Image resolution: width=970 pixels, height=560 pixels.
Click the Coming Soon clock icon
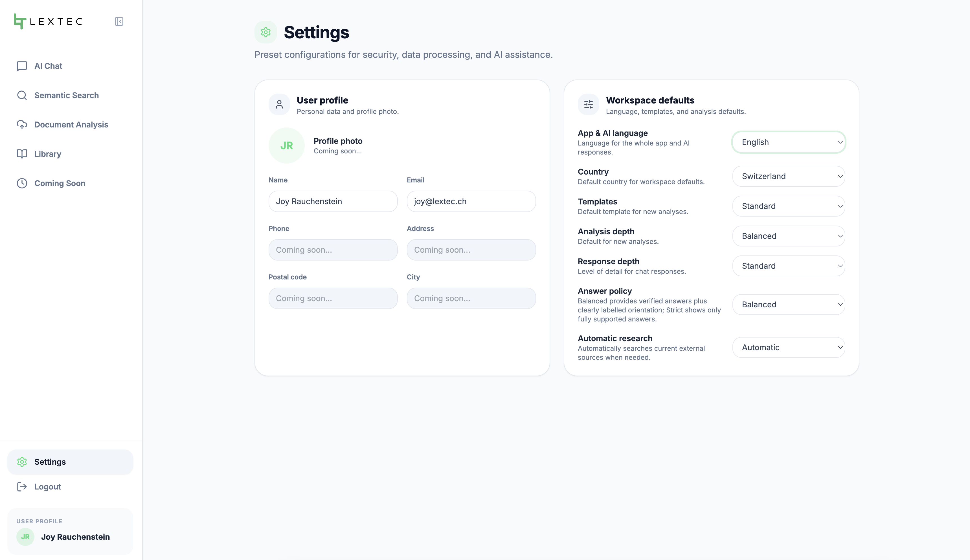pos(22,183)
